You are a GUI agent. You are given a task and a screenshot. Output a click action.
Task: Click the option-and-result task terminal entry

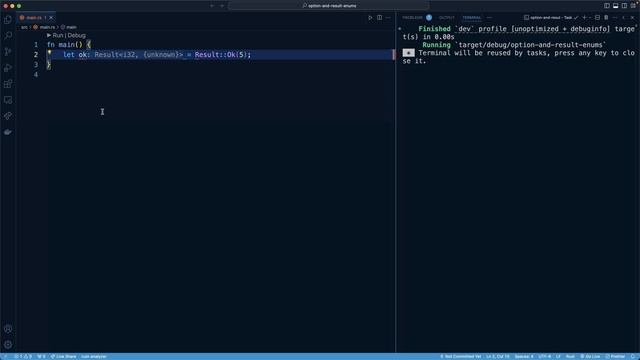pyautogui.click(x=551, y=18)
